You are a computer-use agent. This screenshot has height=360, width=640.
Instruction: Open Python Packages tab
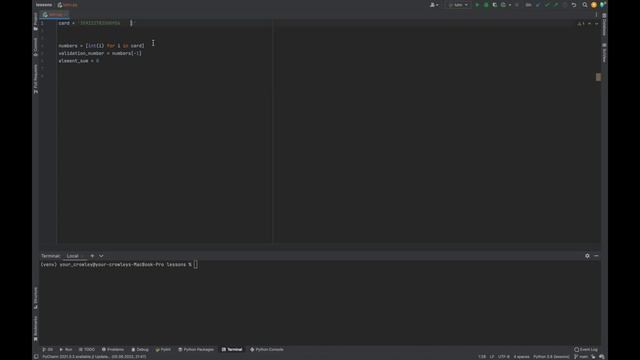click(196, 349)
